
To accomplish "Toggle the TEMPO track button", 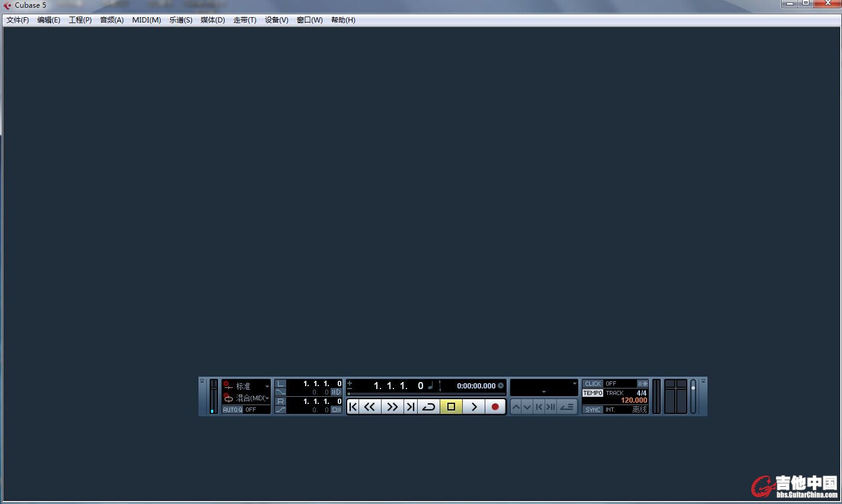I will [x=593, y=393].
